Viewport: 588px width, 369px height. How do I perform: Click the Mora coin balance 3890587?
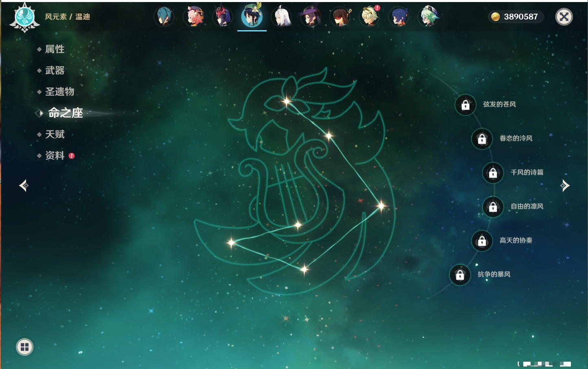tap(516, 17)
